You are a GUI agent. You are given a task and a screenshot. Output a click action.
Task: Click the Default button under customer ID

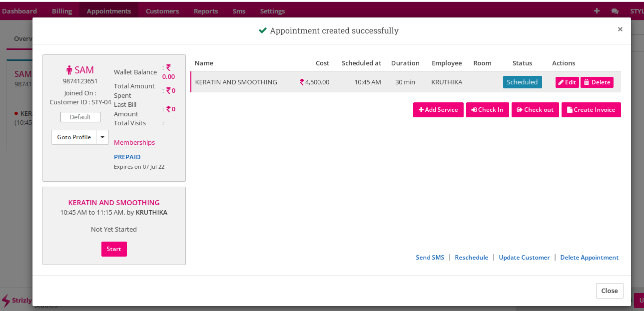tap(80, 117)
